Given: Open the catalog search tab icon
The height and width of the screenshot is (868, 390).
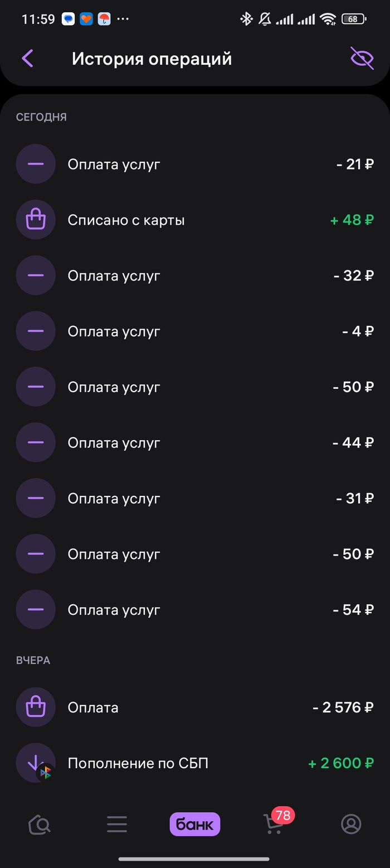Looking at the screenshot, I should [39, 824].
